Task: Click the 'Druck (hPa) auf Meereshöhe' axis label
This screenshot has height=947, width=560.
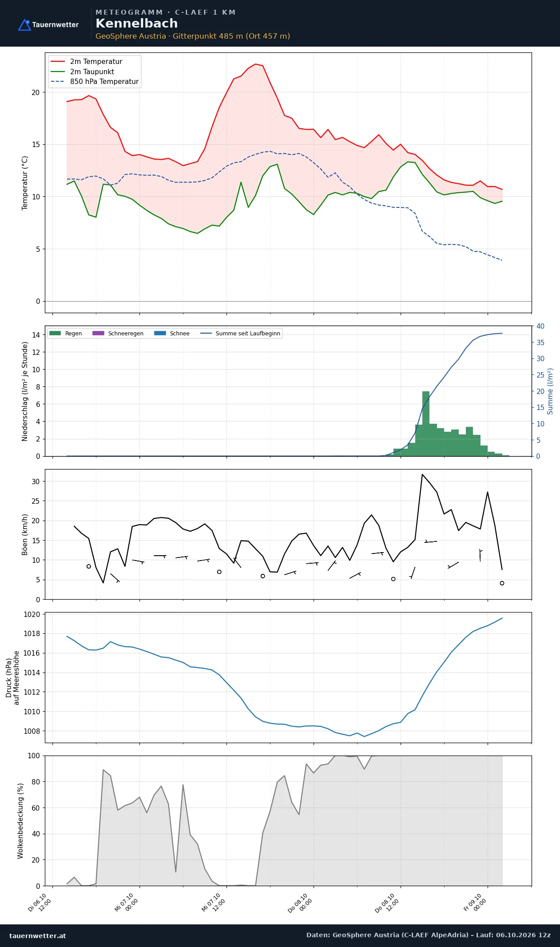Action: [12, 678]
